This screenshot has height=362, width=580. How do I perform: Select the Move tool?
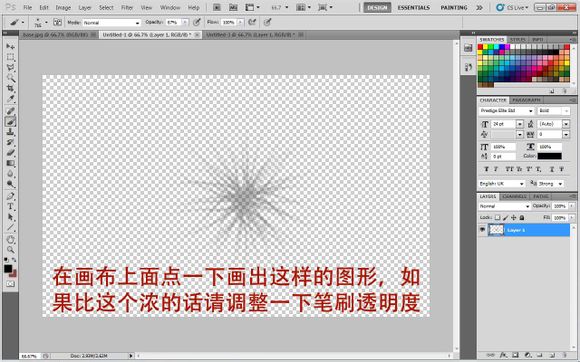pos(10,47)
